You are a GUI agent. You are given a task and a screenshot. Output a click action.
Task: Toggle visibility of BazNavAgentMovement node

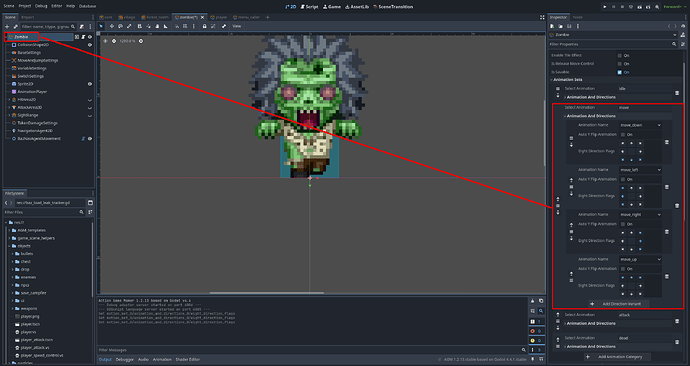pos(90,139)
